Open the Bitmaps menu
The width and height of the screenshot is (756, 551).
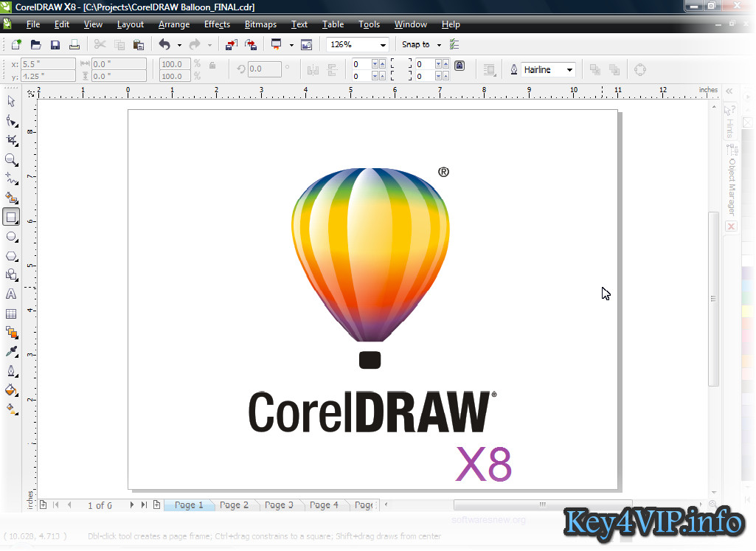click(x=260, y=24)
